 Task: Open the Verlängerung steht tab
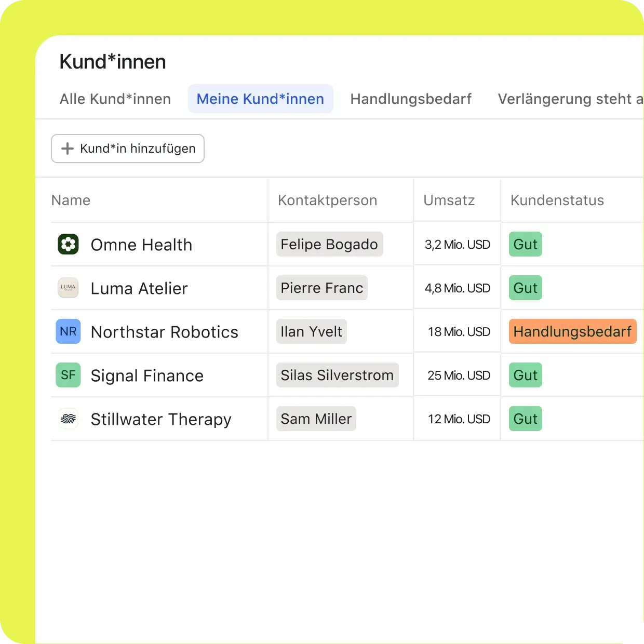click(571, 99)
